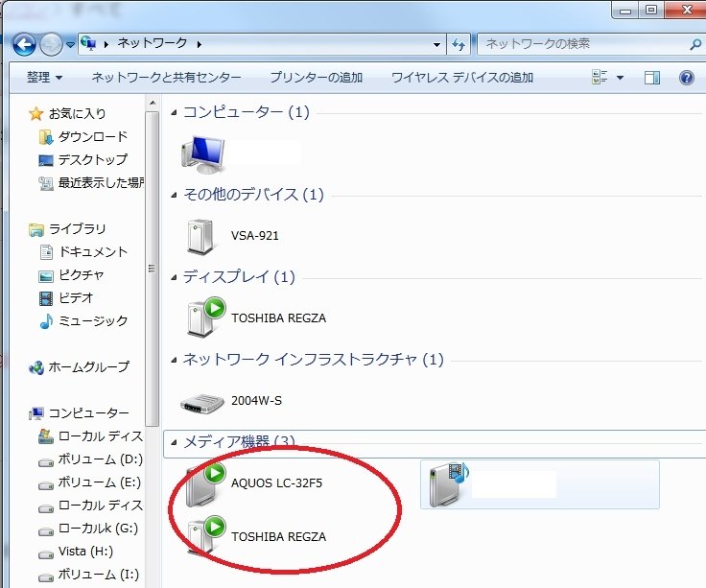Click その他のデバイス (1) header text
The width and height of the screenshot is (706, 588).
click(253, 195)
